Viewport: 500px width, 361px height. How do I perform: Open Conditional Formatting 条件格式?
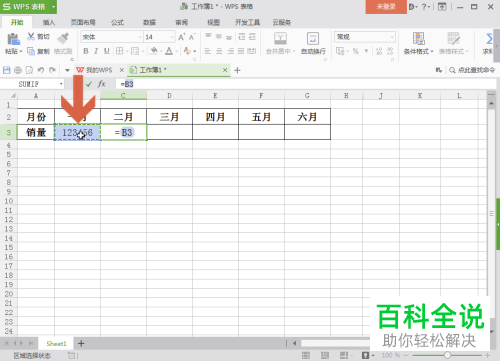coord(418,43)
